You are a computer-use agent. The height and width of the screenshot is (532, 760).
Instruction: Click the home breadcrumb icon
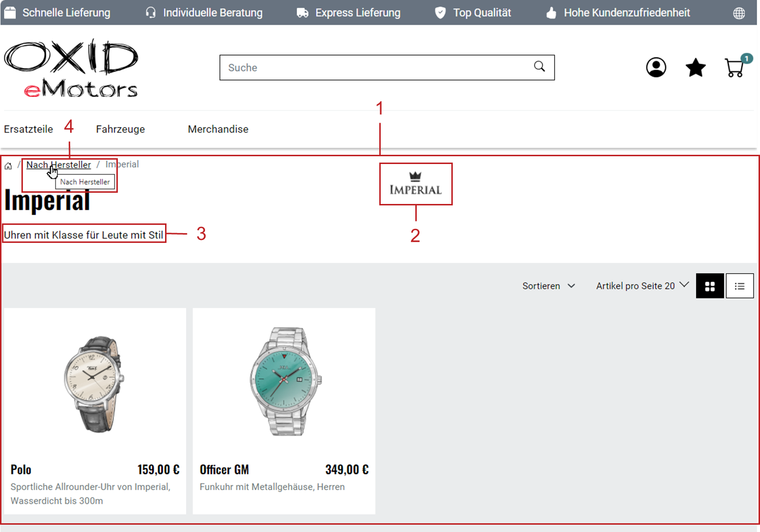tap(8, 166)
